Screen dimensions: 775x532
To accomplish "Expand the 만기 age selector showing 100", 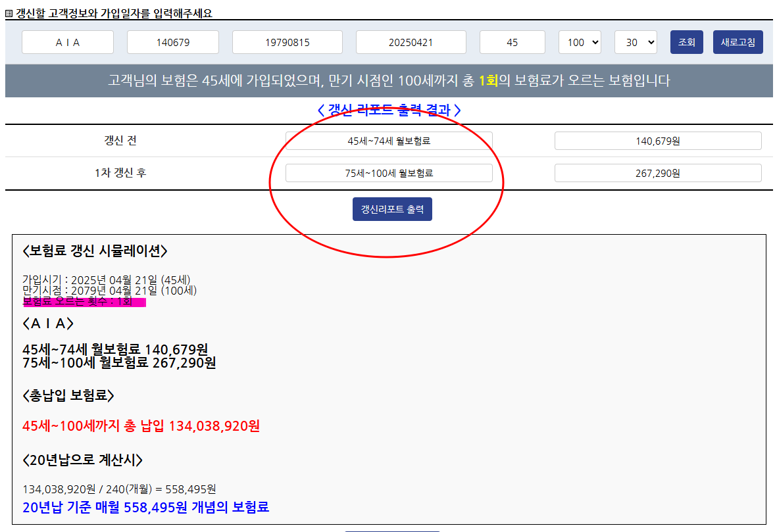I will (580, 41).
